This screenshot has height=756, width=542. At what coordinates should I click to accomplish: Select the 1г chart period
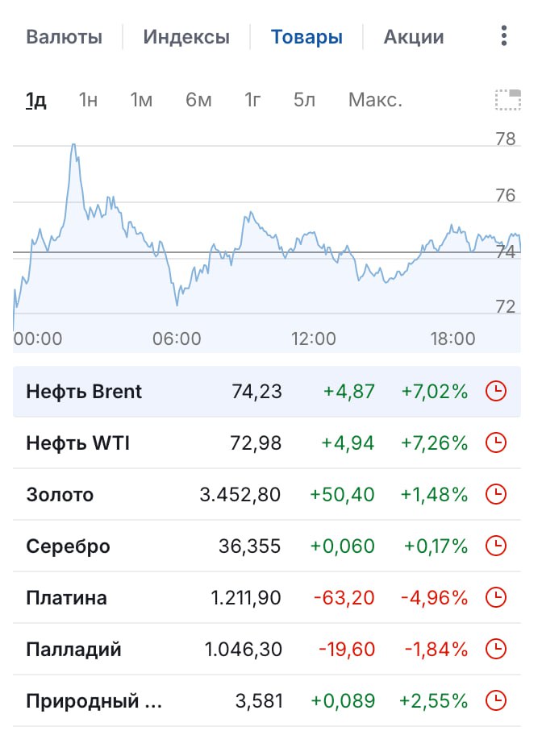(x=252, y=100)
